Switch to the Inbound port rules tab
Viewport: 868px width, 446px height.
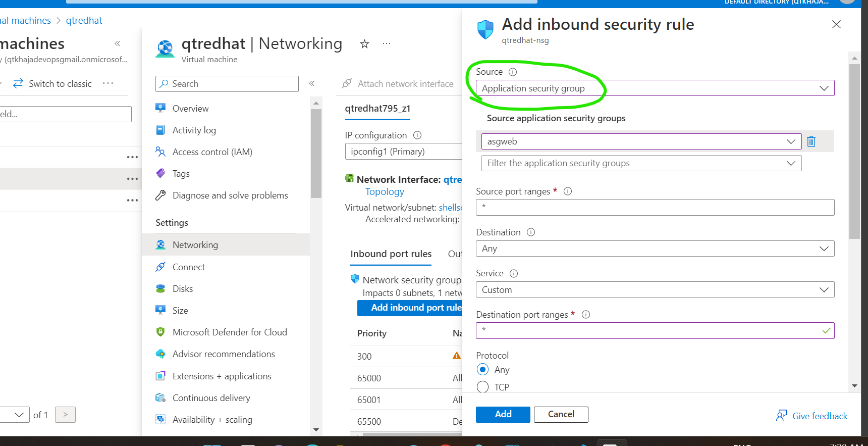coord(391,254)
